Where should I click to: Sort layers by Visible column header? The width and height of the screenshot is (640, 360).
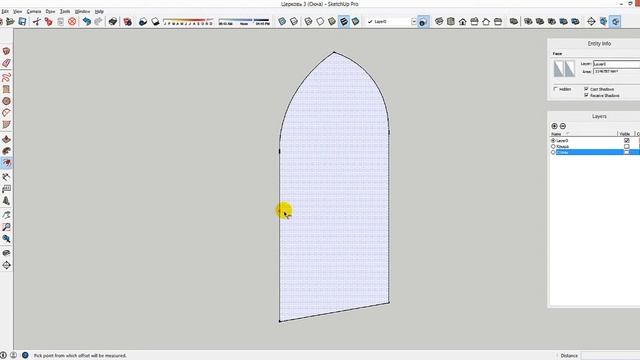(625, 134)
